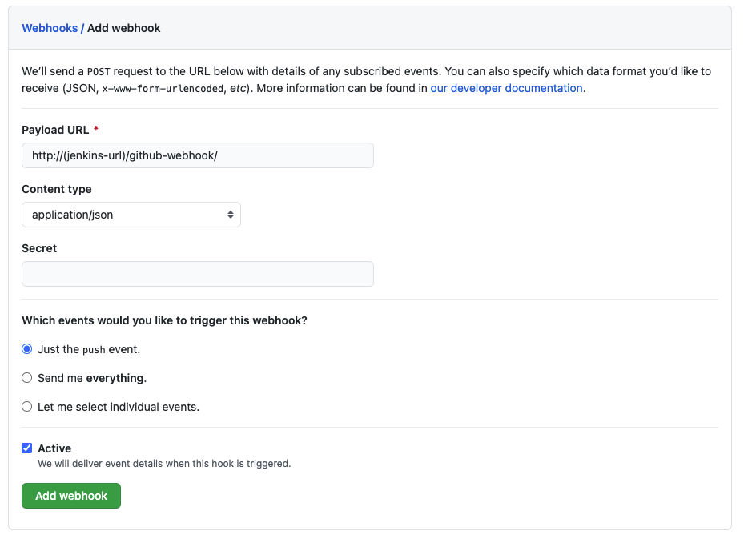Click into the Payload URL field
This screenshot has height=543, width=756.
(197, 155)
